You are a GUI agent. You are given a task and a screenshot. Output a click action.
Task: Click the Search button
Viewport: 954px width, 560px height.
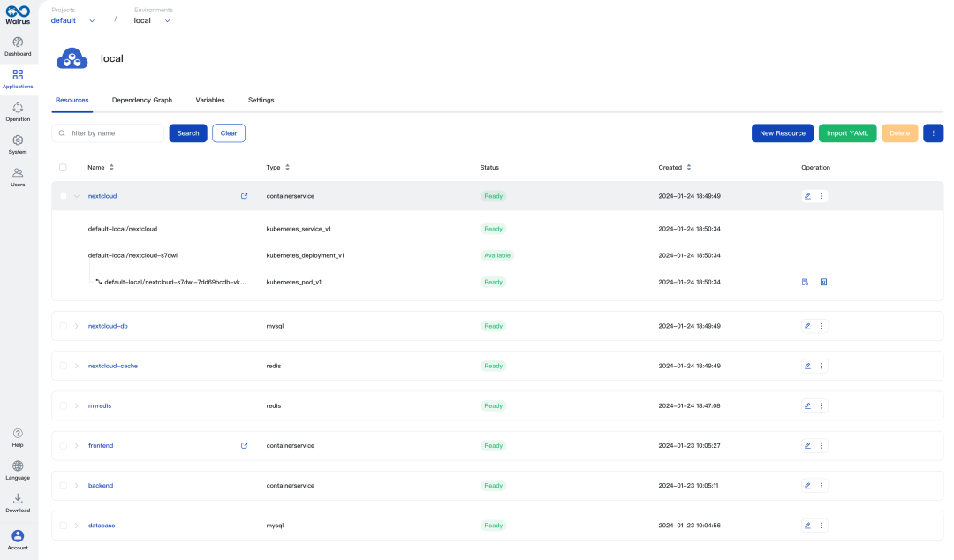click(x=188, y=133)
